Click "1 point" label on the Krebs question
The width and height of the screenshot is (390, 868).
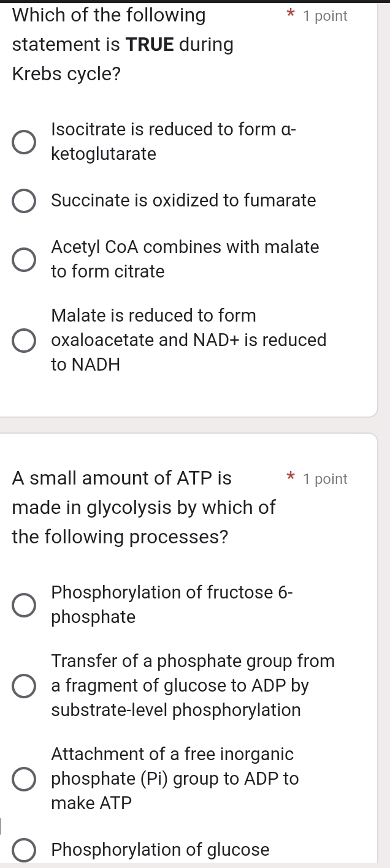click(x=325, y=16)
